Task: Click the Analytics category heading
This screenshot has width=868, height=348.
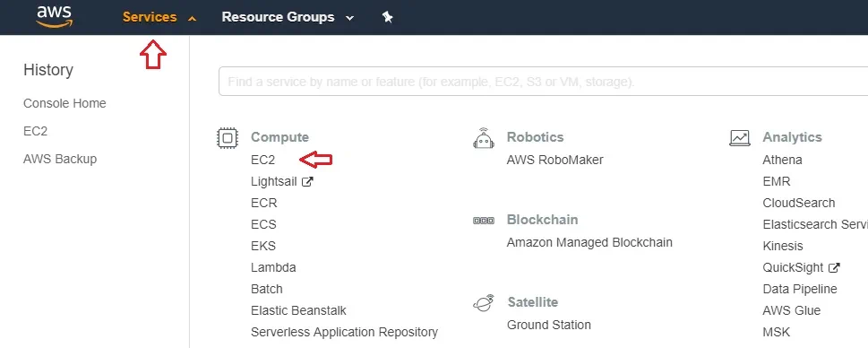Action: tap(792, 137)
